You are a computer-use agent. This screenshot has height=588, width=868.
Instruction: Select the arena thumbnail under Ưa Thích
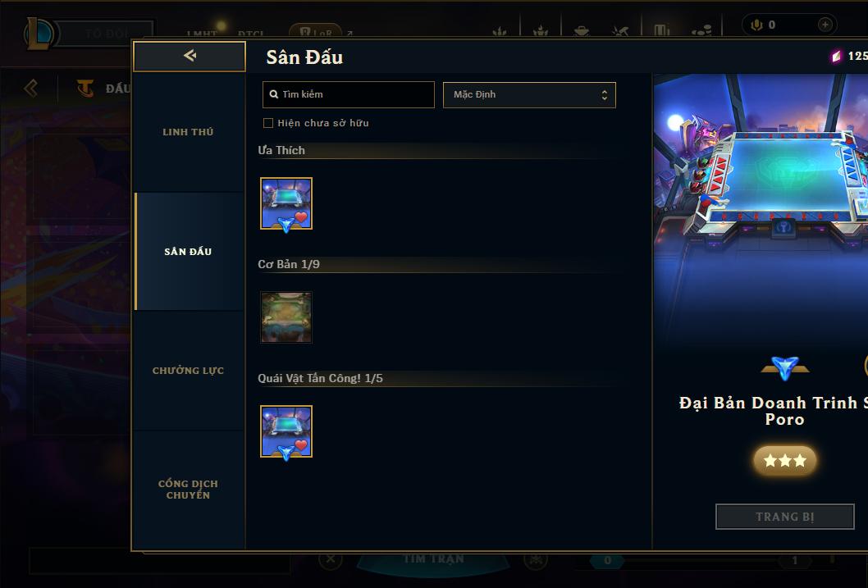[286, 203]
